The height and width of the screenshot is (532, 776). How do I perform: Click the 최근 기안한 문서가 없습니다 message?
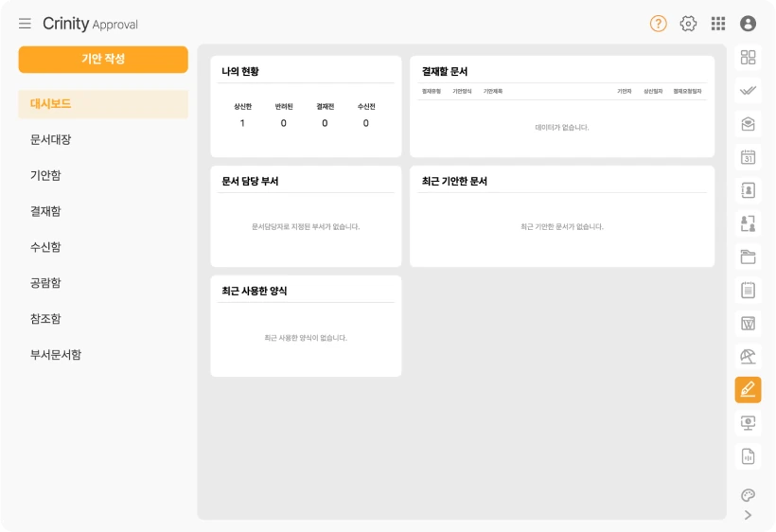[562, 226]
